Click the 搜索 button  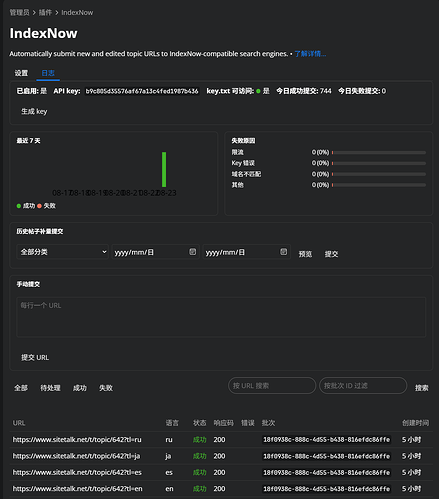(x=422, y=388)
